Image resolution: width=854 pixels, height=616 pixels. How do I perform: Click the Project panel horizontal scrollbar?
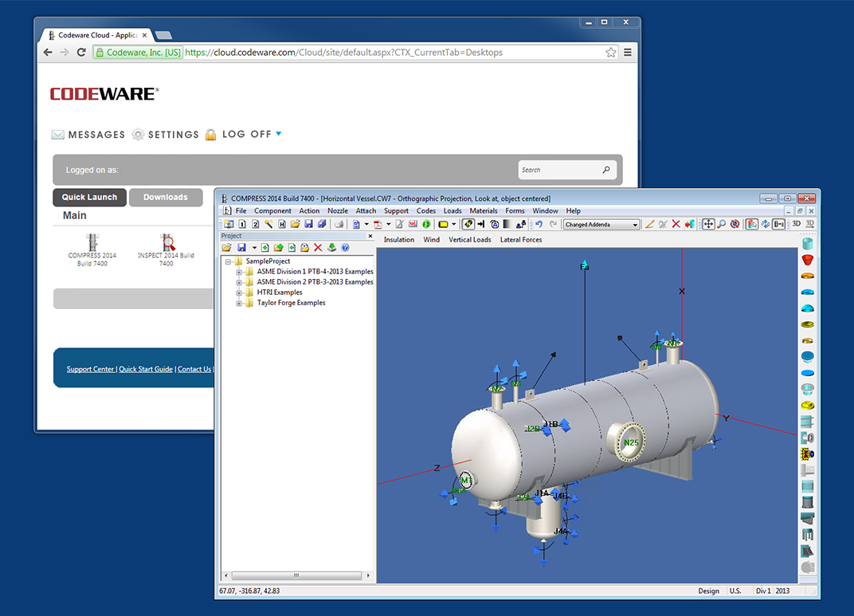297,575
